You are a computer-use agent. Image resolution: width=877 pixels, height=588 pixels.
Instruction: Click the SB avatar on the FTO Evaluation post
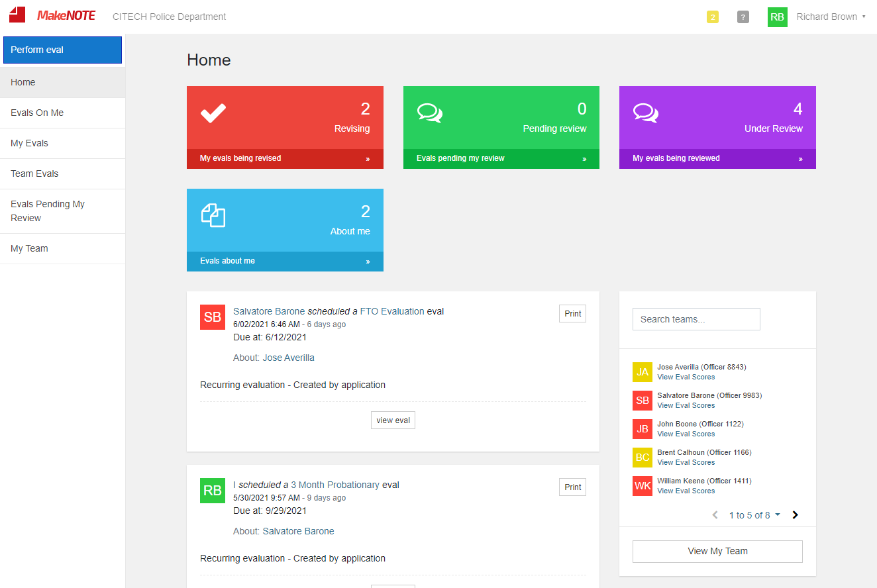(213, 317)
